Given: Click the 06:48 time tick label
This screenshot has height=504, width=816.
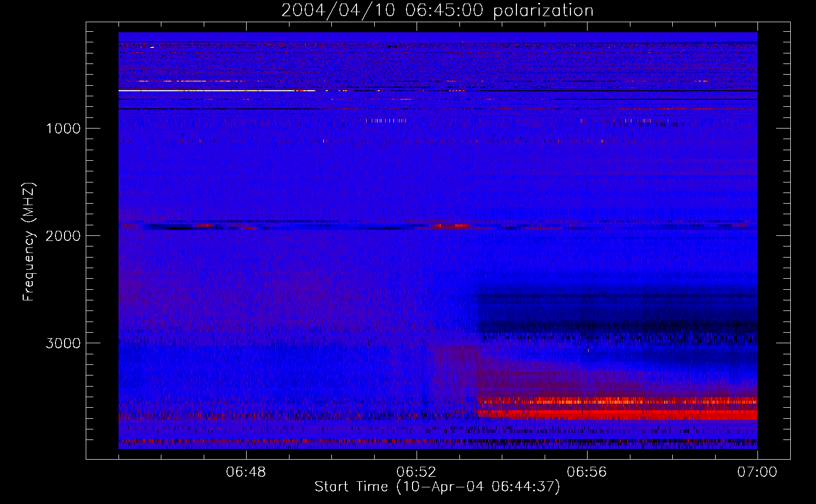Looking at the screenshot, I should tap(246, 472).
